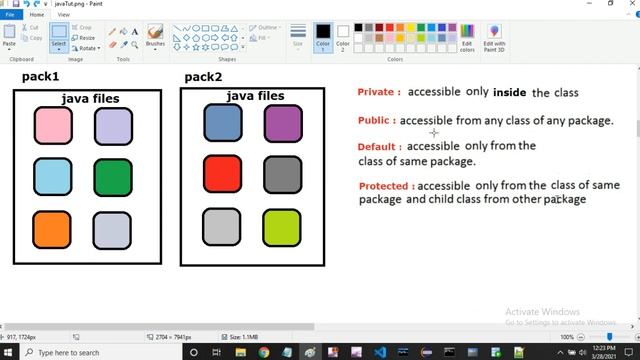Pick the Oval shape
Image resolution: width=640 pixels, height=360 pixels.
[x=196, y=29]
